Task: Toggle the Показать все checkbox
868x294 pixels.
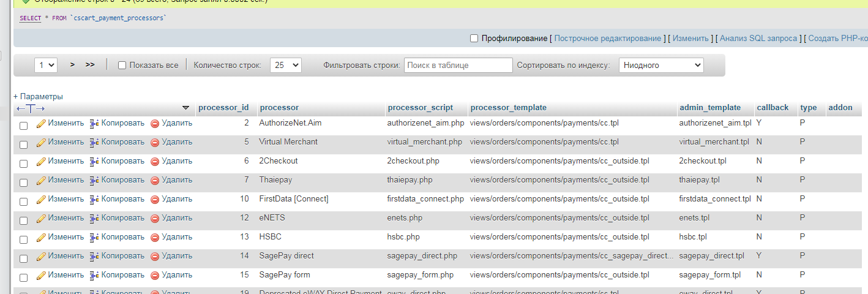Action: point(122,65)
